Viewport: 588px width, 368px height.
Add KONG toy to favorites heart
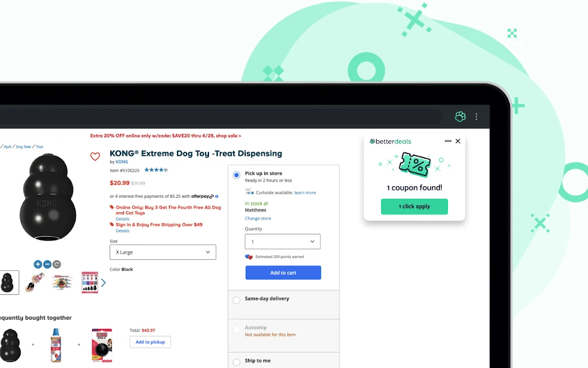pos(95,156)
